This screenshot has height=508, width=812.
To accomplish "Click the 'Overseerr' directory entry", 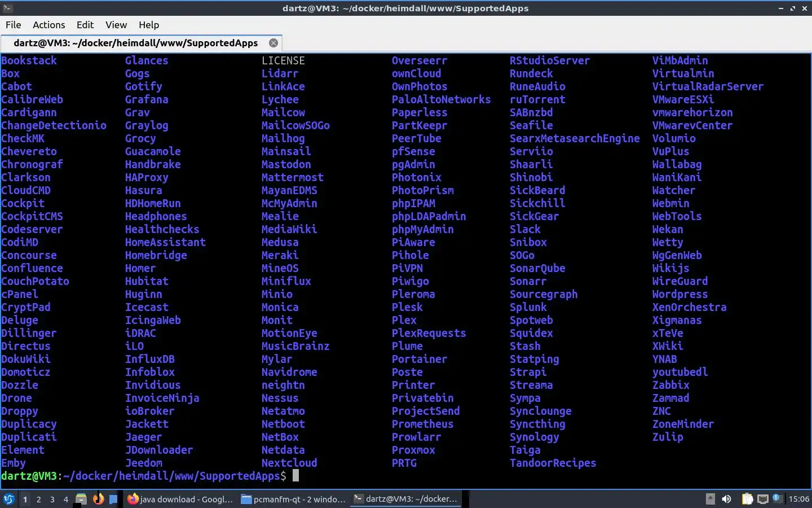I will (420, 60).
